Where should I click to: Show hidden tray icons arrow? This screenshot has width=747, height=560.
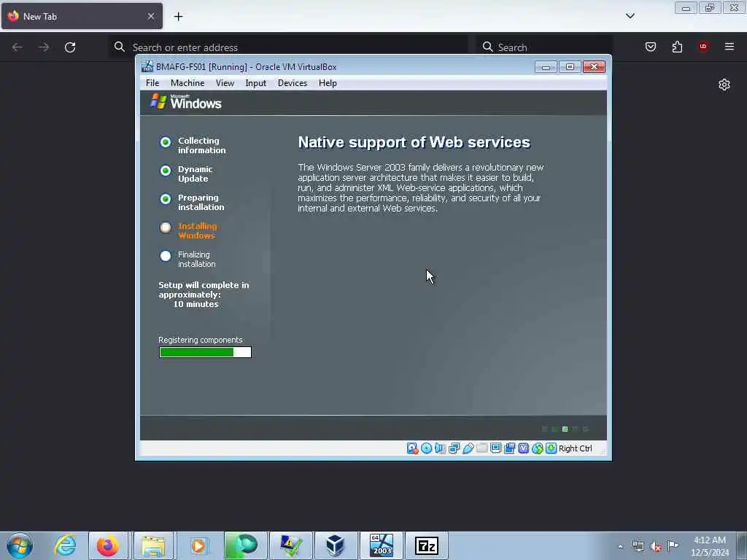pos(620,546)
